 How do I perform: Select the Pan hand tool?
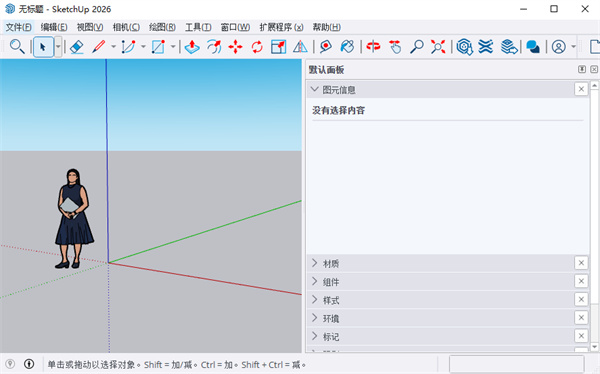pyautogui.click(x=395, y=47)
